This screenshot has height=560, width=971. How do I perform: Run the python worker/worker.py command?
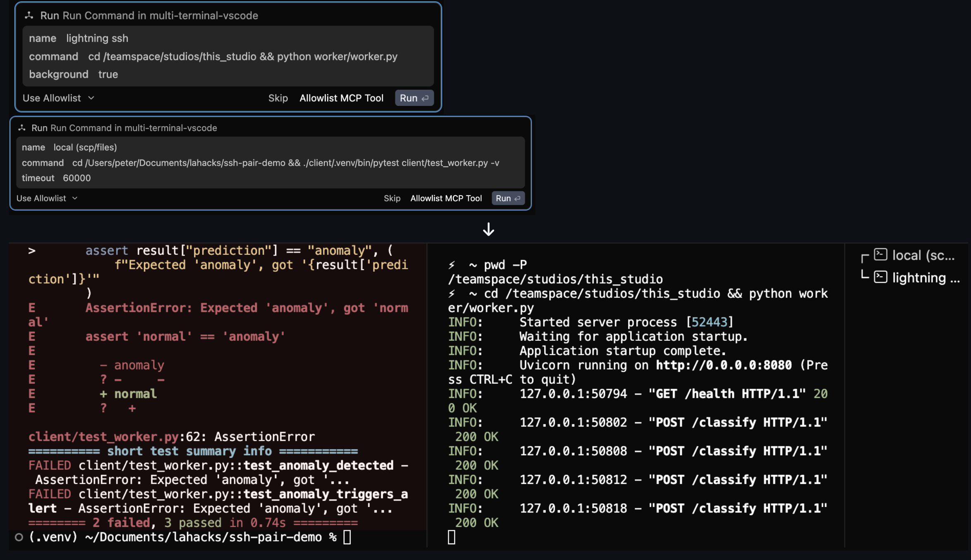click(x=414, y=98)
